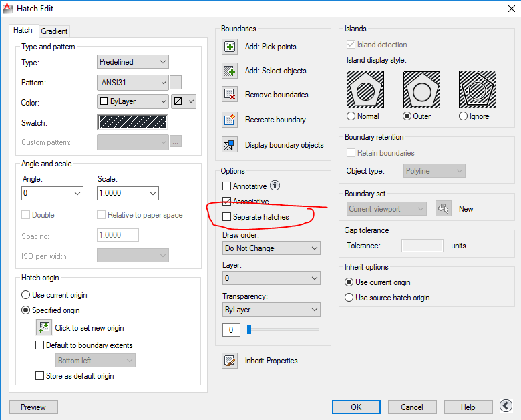This screenshot has width=521, height=420.
Task: Click the Click to set new origin label
Action: click(90, 328)
